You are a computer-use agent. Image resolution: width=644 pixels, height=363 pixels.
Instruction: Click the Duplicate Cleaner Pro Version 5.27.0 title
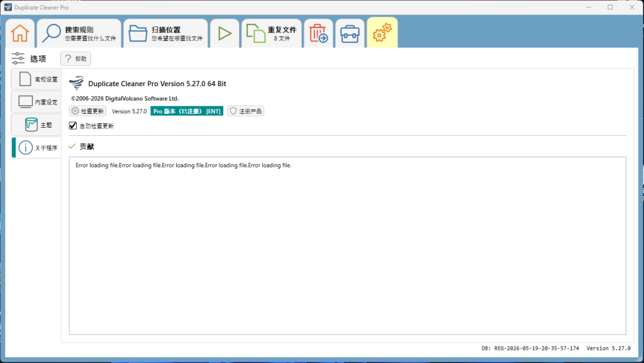tap(157, 84)
